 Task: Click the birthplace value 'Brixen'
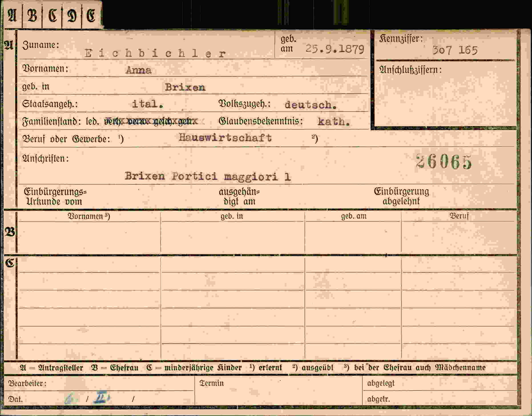point(185,87)
